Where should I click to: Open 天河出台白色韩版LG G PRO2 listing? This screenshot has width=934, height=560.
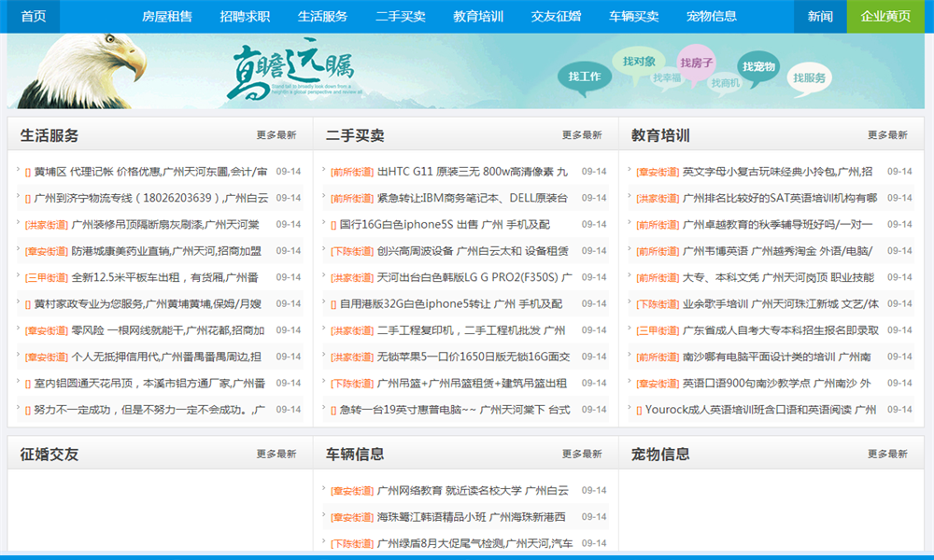[x=474, y=277]
